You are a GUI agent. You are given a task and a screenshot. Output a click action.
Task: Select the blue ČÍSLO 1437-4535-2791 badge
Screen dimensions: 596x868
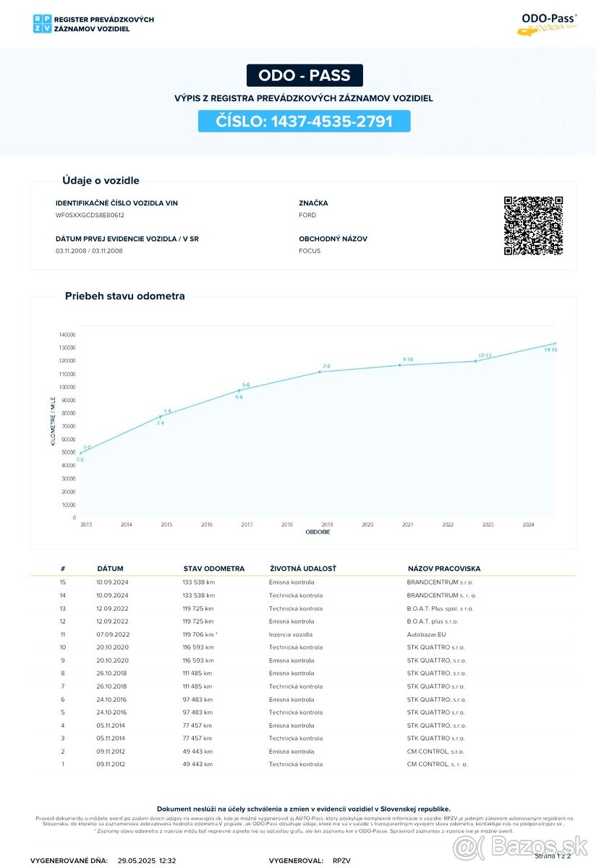(305, 121)
